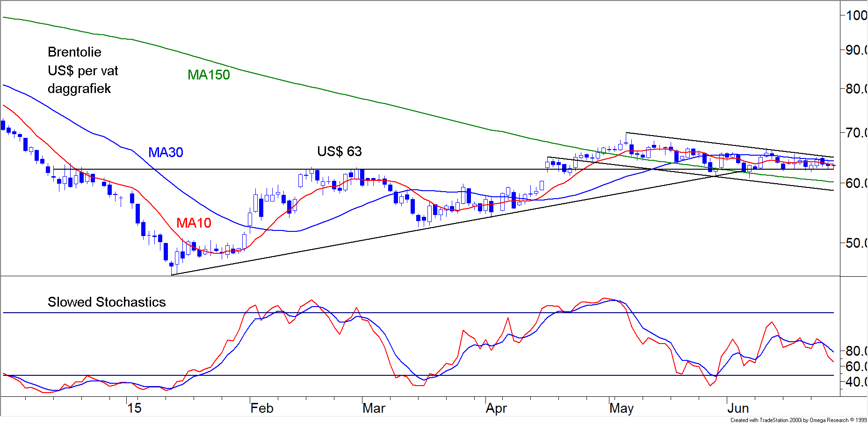Click the 90.0 price axis value
868x423 pixels.
tap(856, 50)
